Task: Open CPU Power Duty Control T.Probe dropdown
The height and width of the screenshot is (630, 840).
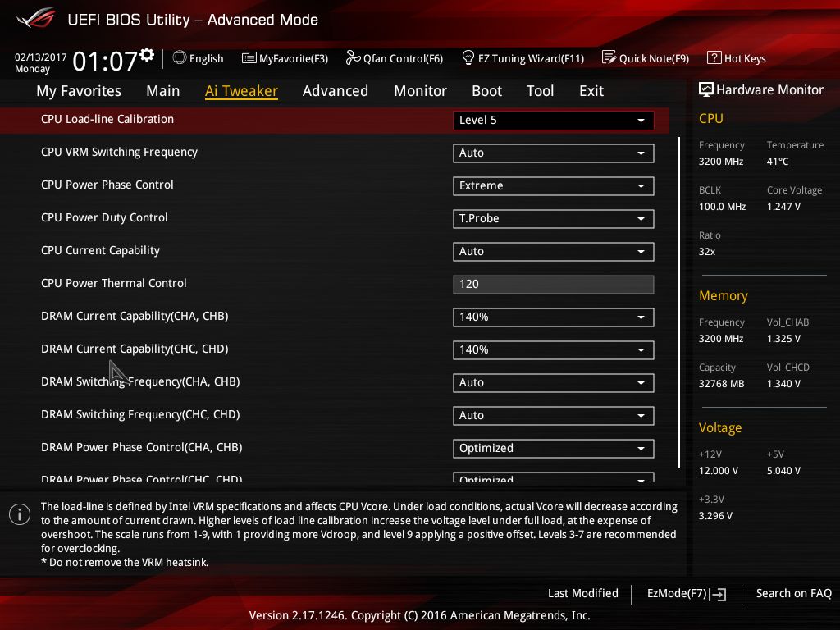Action: [554, 218]
